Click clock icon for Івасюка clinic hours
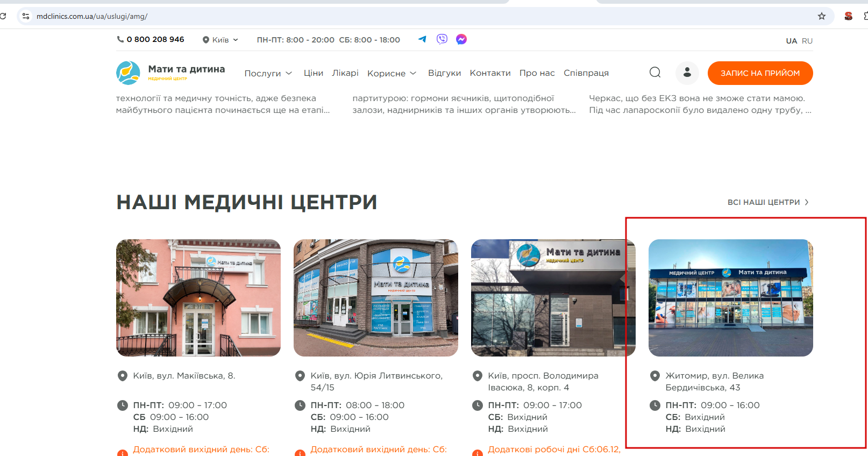The height and width of the screenshot is (456, 868). click(x=478, y=405)
